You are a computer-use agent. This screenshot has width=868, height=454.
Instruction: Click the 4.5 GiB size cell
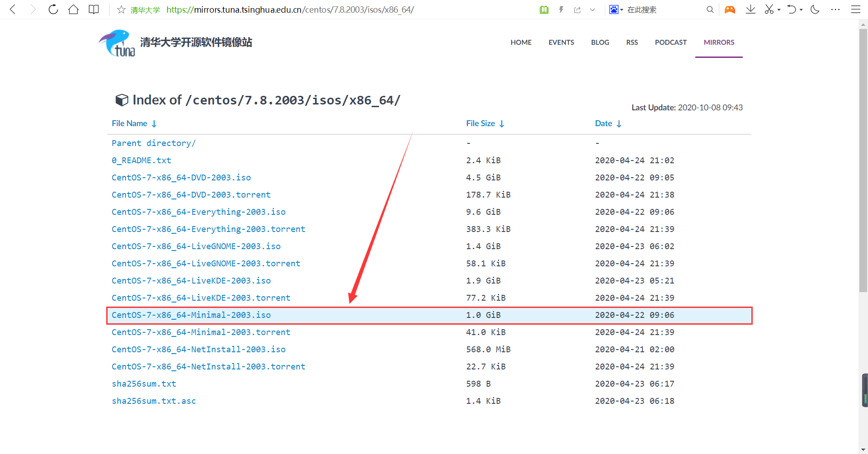point(483,178)
